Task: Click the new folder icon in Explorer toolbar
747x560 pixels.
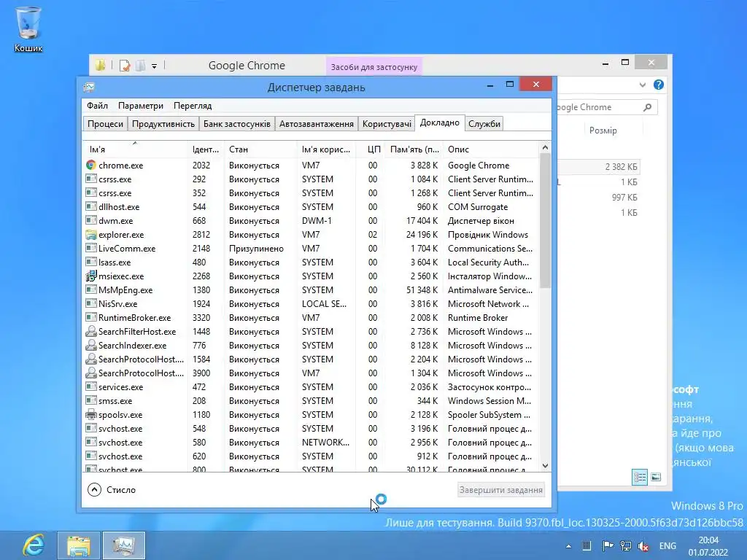Action: (x=141, y=65)
